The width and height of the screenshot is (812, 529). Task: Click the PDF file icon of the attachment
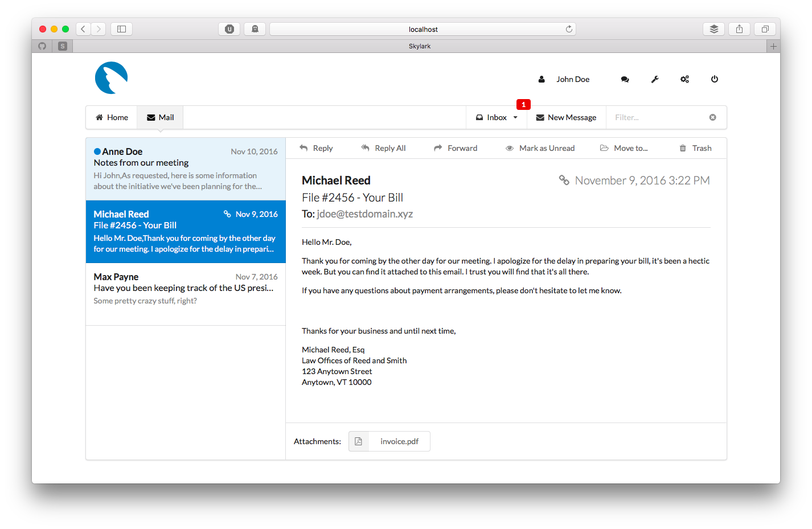(359, 441)
